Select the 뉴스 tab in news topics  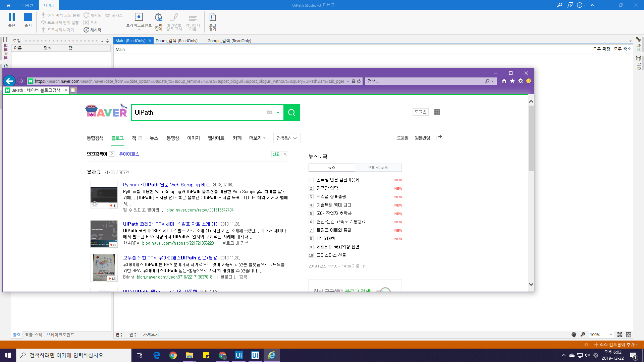(x=332, y=168)
